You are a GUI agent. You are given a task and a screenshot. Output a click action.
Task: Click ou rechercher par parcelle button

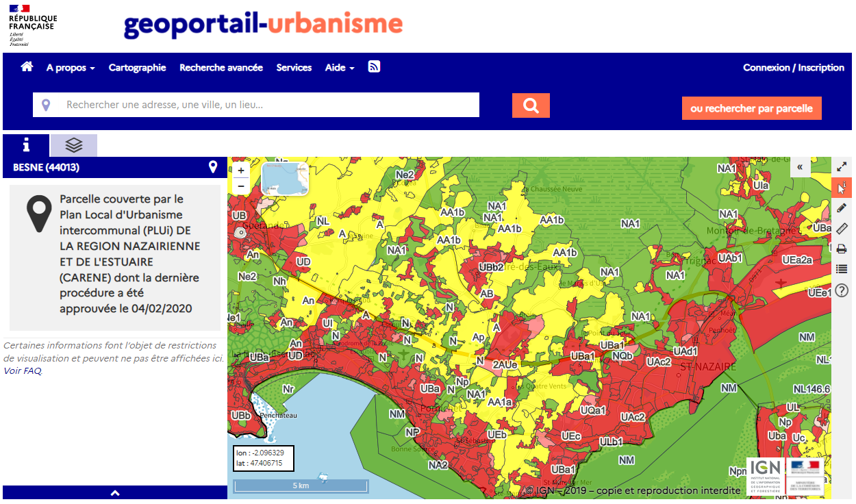tap(751, 108)
